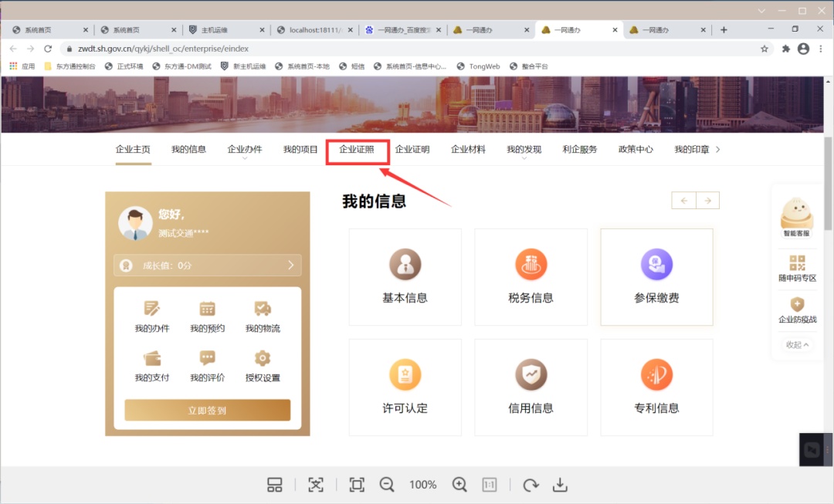Click the 参保缴费 icon
The image size is (834, 504).
(656, 266)
